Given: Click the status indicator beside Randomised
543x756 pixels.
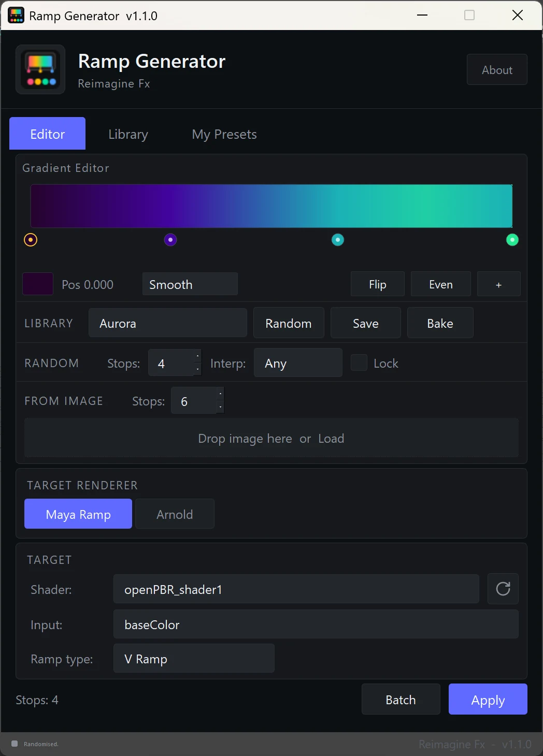Looking at the screenshot, I should coord(15,744).
